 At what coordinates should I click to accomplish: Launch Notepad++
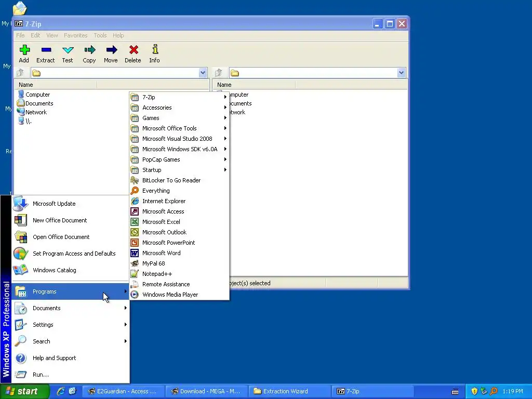click(179, 274)
